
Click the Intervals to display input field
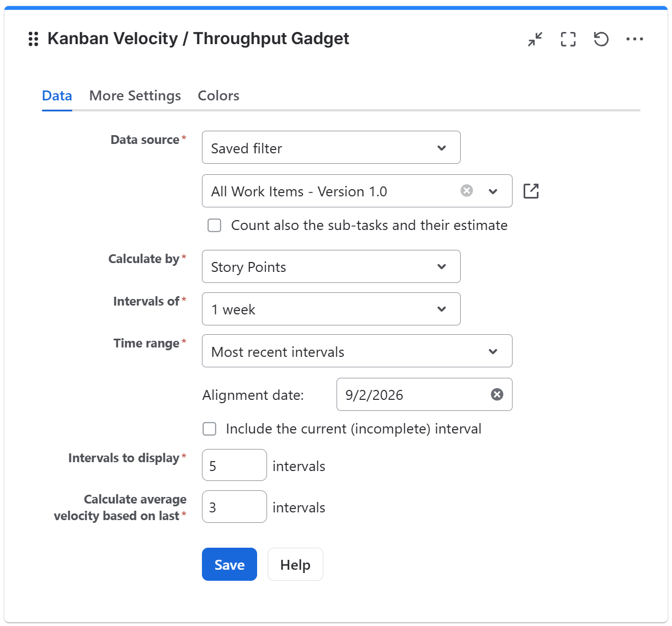(234, 465)
